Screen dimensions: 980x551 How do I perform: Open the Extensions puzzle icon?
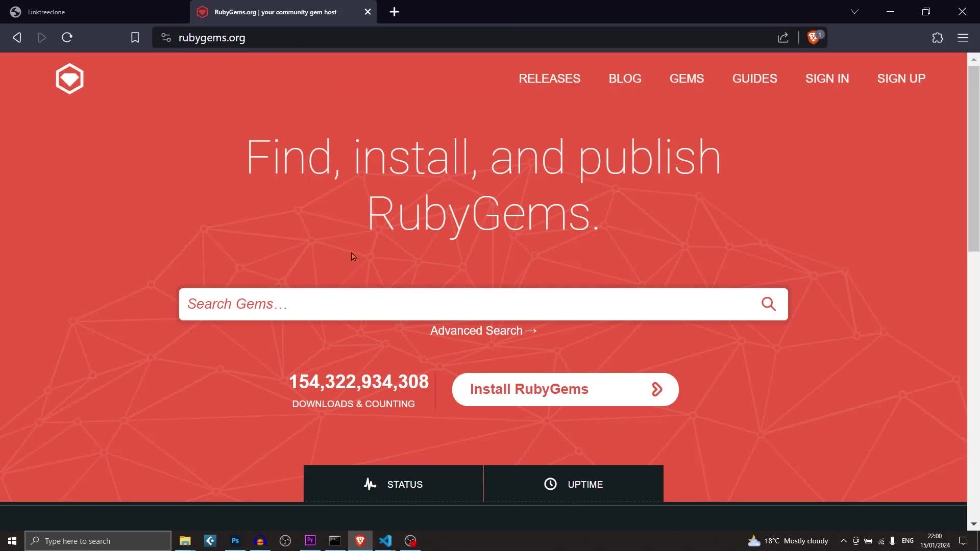click(937, 37)
